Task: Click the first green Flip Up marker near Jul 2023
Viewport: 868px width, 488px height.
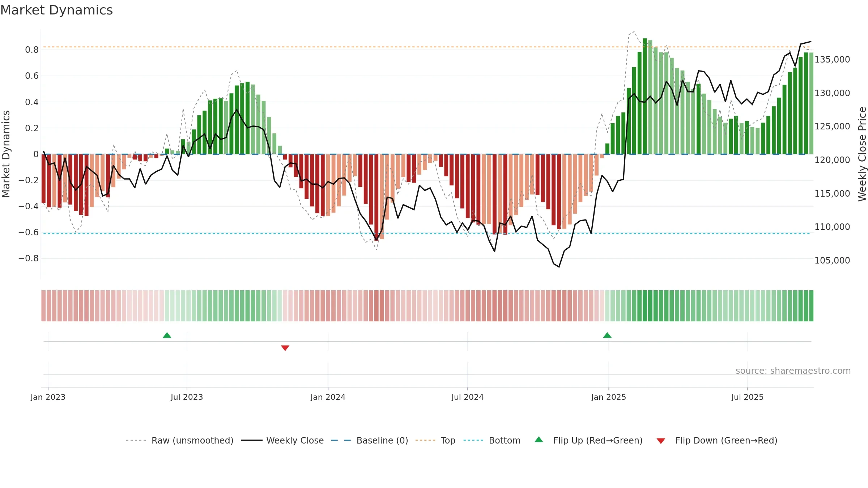Action: tap(167, 335)
